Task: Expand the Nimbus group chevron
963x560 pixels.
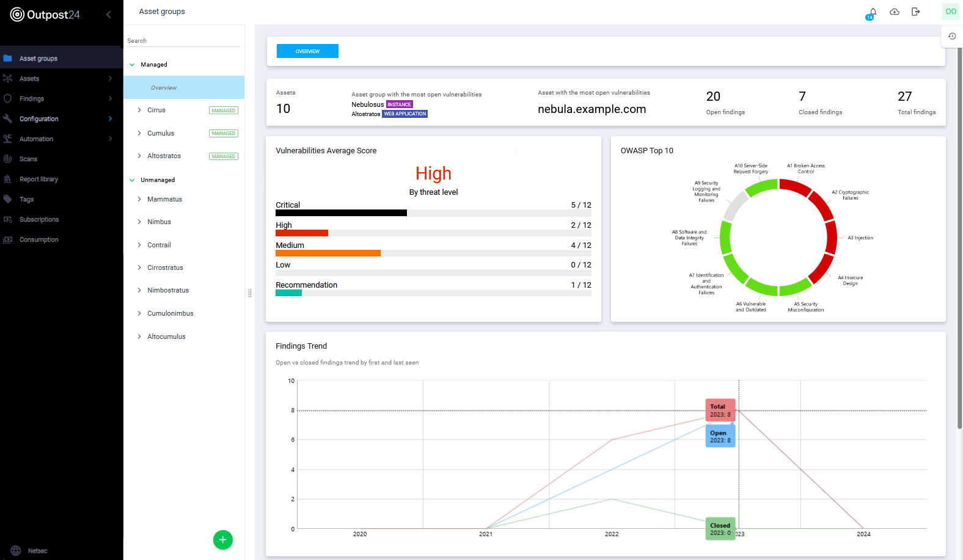Action: click(x=139, y=222)
